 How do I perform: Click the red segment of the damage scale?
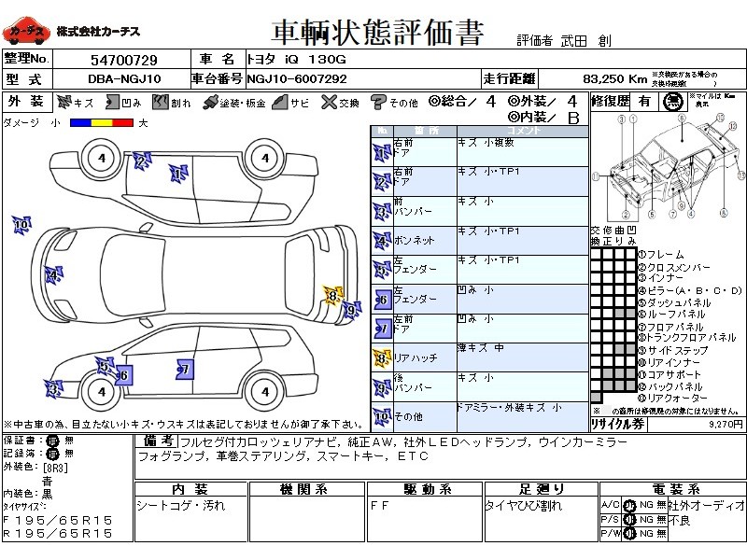(x=122, y=123)
